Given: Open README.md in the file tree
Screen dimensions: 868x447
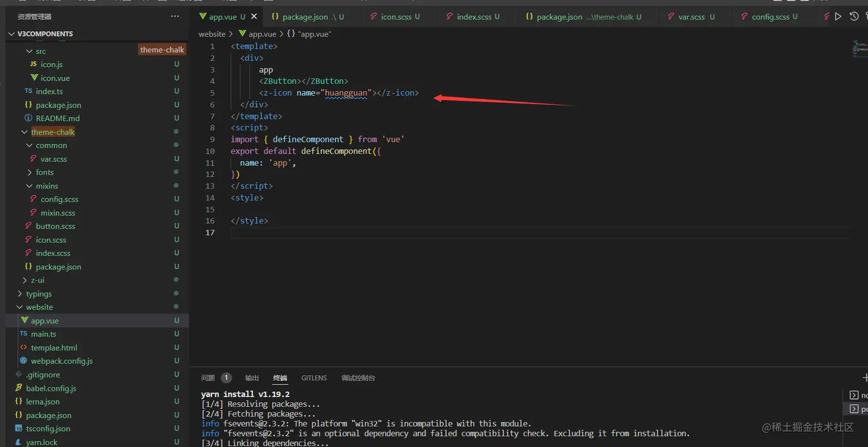Looking at the screenshot, I should 57,118.
